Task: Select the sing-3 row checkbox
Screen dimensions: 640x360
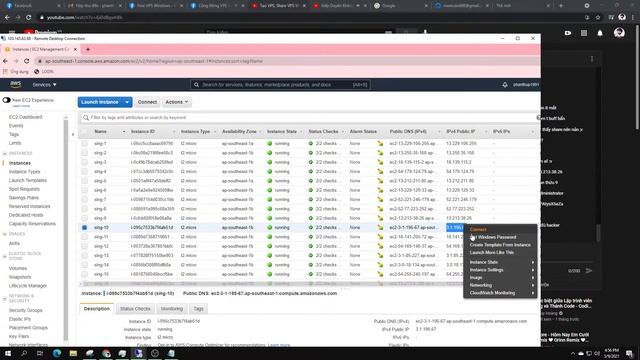Action: click(x=84, y=162)
